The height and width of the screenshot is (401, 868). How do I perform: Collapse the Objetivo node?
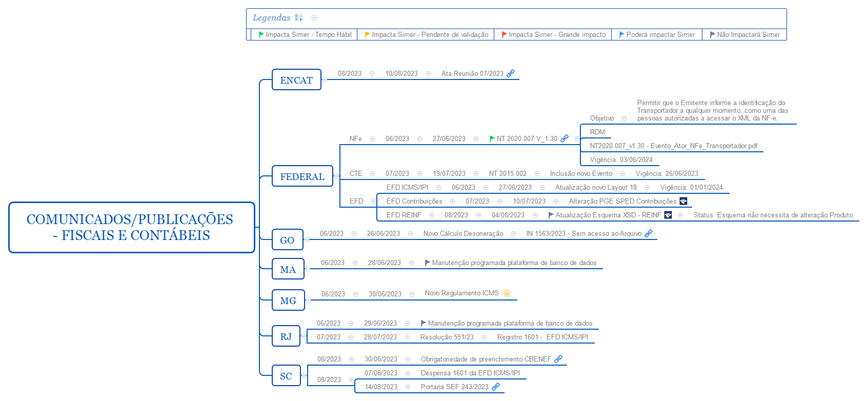pos(624,118)
